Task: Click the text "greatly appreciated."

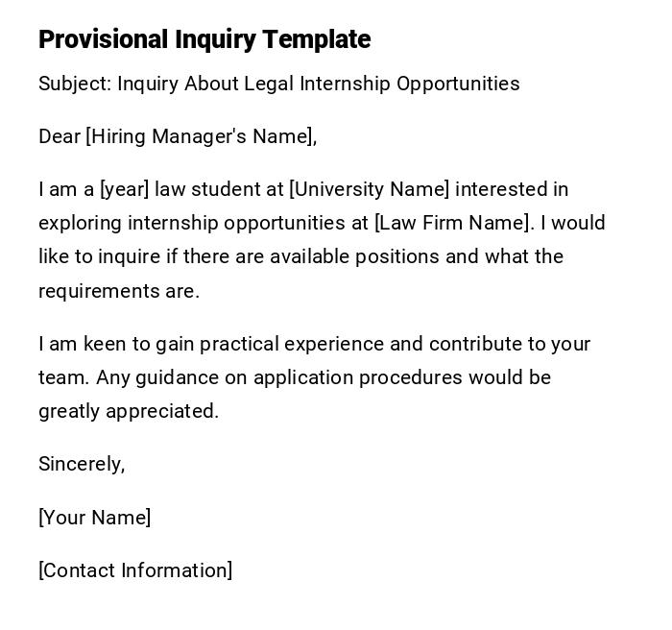Action: (x=129, y=411)
